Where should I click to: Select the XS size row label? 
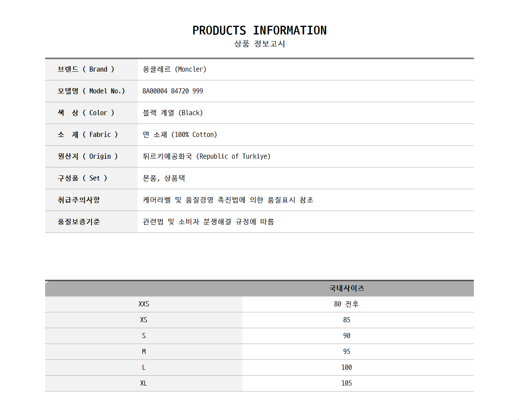pyautogui.click(x=144, y=320)
